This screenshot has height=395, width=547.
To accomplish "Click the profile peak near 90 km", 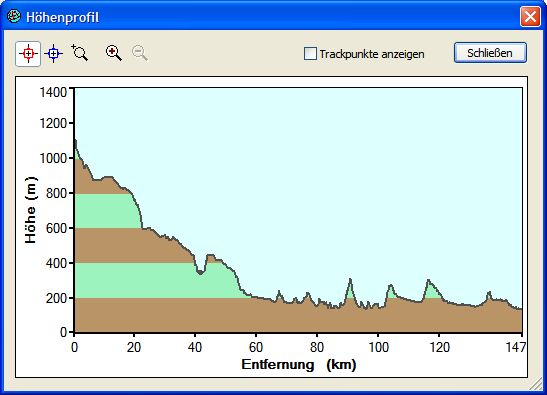I will pos(350,279).
